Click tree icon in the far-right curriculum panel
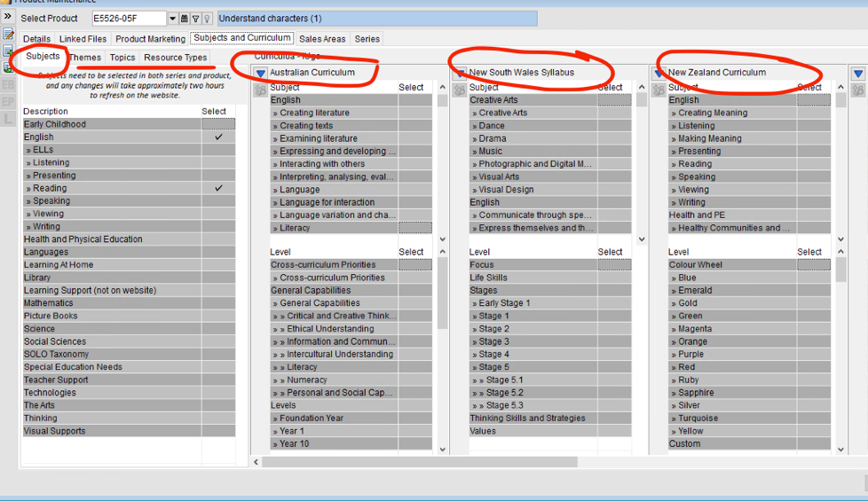 858,90
